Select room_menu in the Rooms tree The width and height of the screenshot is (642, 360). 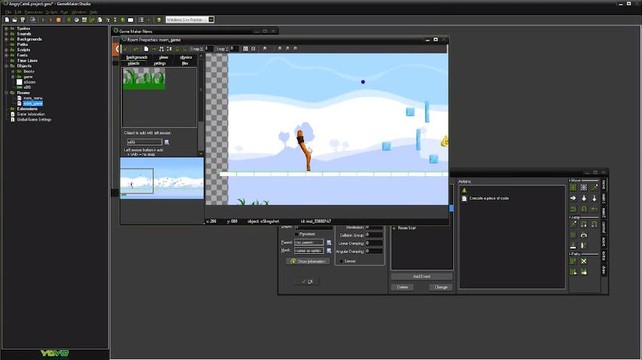(33, 98)
